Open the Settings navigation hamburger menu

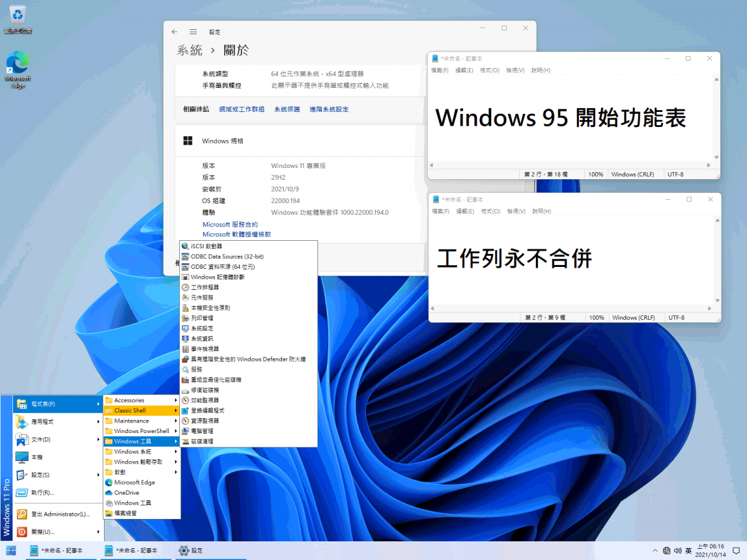pos(194,32)
